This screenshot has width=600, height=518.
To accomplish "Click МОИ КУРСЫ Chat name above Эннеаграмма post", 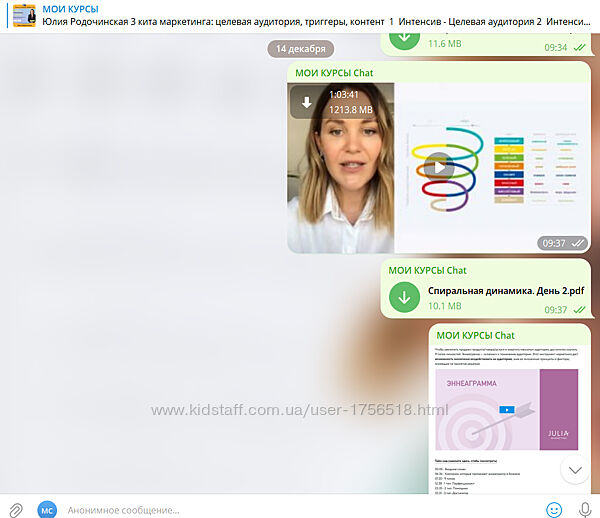I will point(475,335).
